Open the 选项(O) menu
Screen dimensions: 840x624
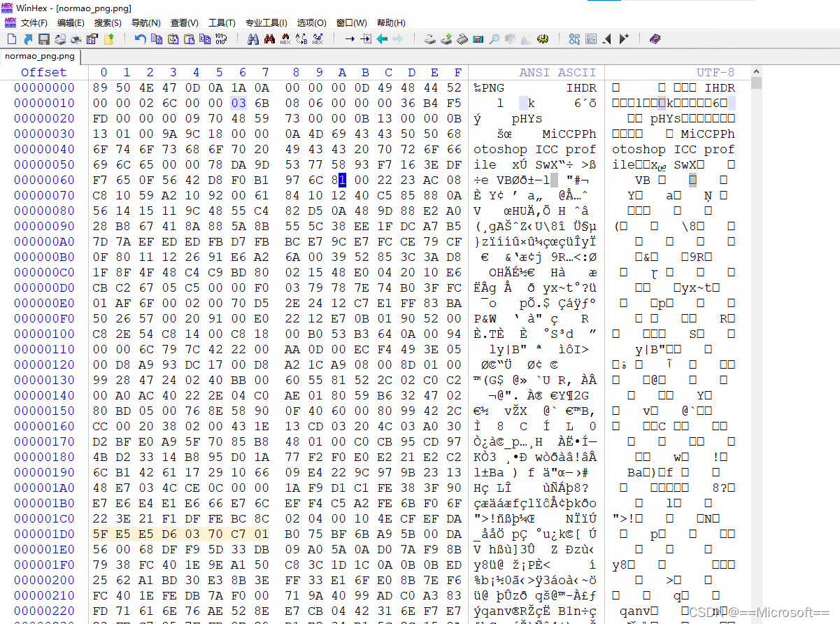(312, 23)
